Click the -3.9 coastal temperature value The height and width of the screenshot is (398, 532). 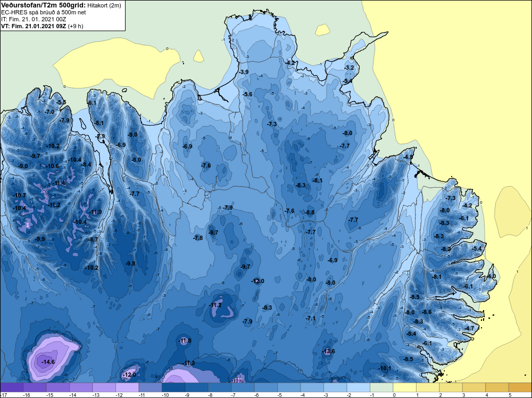pyautogui.click(x=244, y=72)
